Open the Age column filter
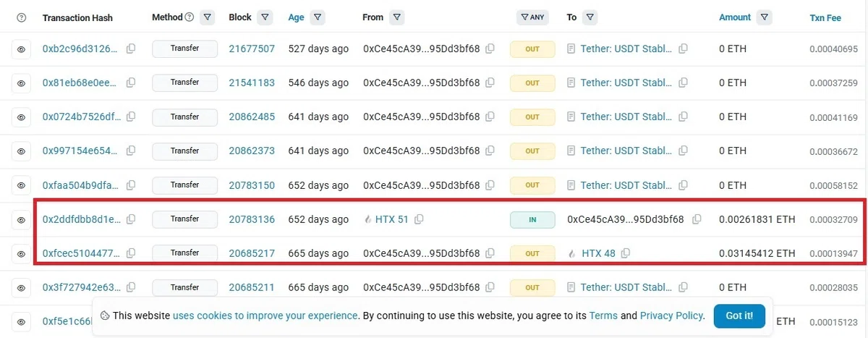The width and height of the screenshot is (868, 338). coord(318,17)
